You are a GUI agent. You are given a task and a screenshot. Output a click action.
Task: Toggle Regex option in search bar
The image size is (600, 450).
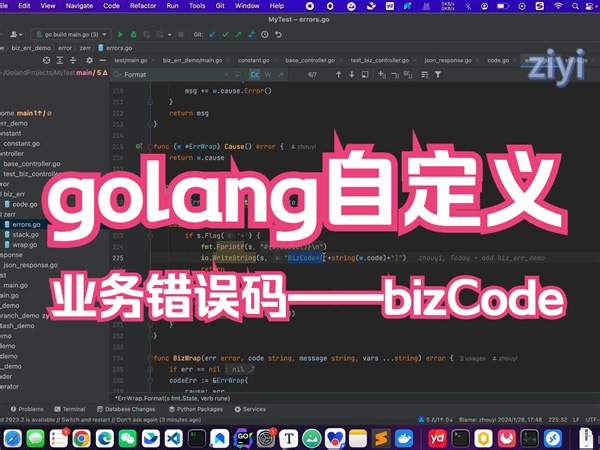click(281, 74)
